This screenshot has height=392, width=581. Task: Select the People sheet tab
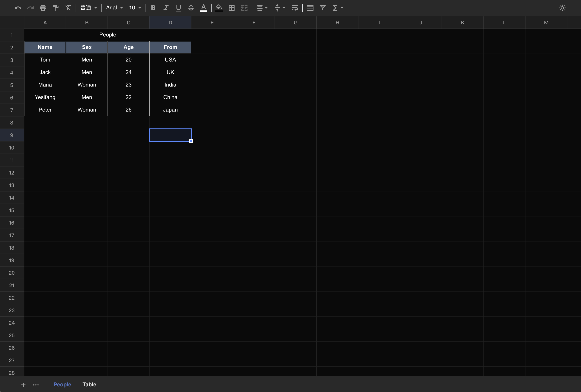62,384
